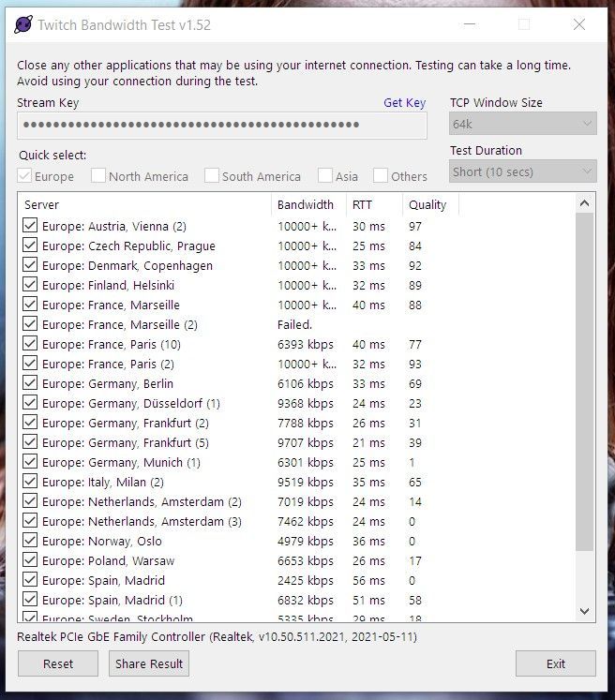Close the Twitch Bandwidth Test window
The height and width of the screenshot is (700, 615).
click(579, 24)
